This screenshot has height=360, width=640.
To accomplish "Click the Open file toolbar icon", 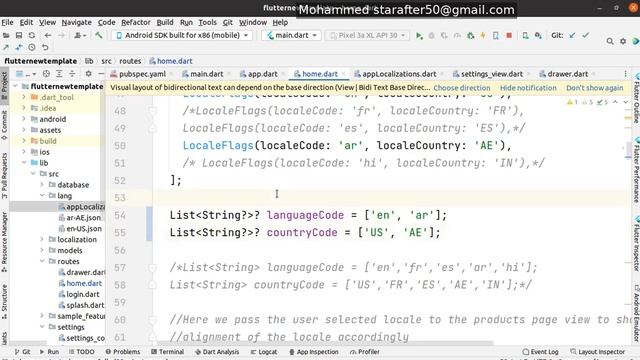I will (x=6, y=36).
